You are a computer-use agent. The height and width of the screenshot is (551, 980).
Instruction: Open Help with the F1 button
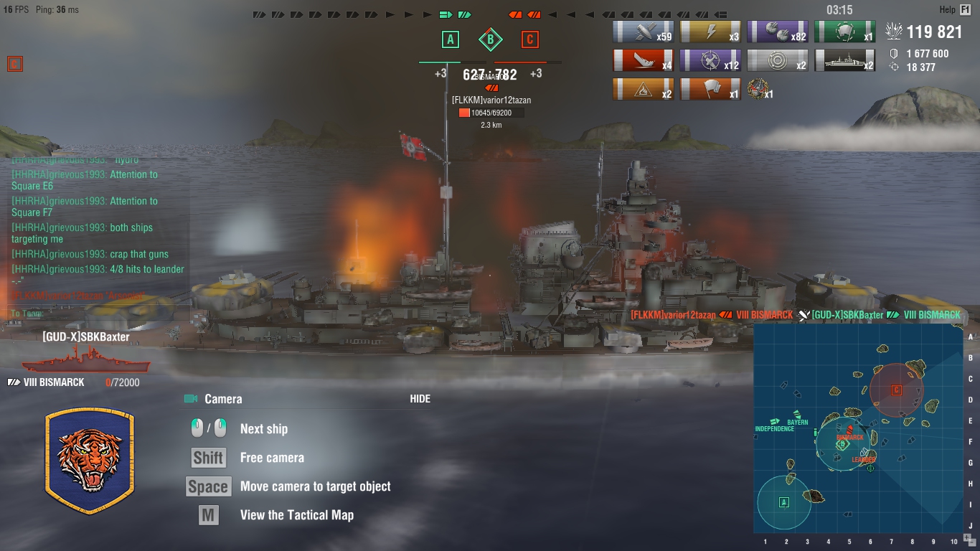(x=965, y=9)
